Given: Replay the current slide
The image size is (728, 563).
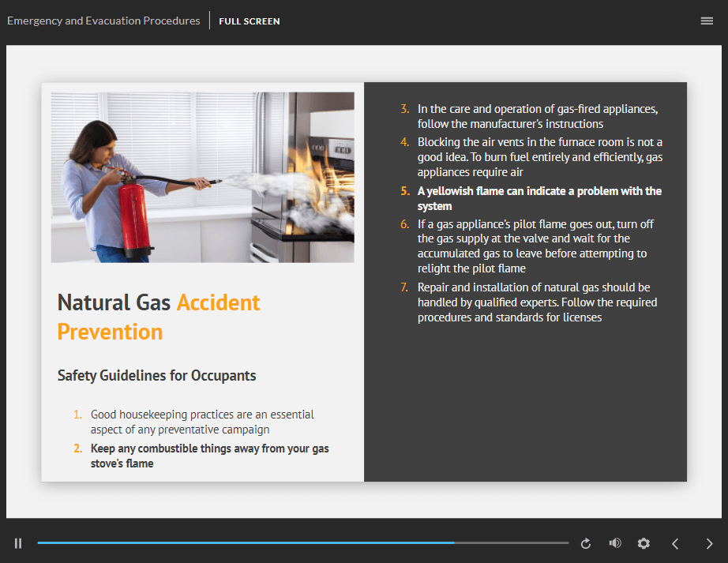Looking at the screenshot, I should click(x=586, y=543).
